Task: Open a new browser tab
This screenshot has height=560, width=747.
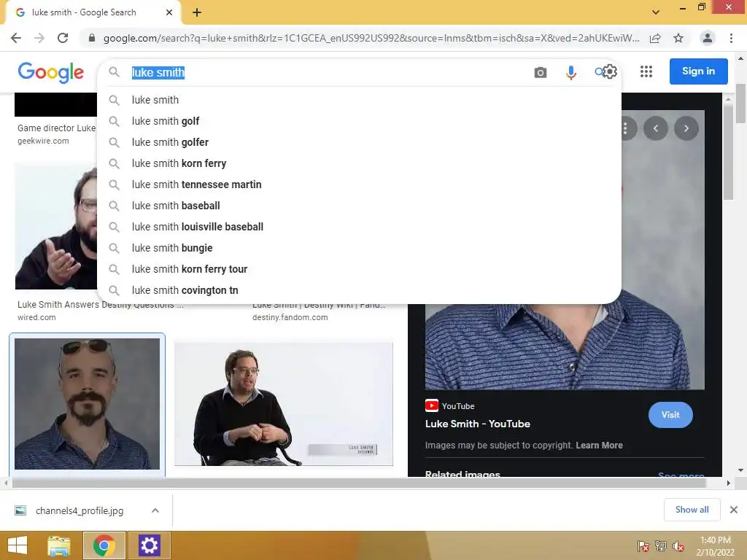Action: [x=197, y=12]
